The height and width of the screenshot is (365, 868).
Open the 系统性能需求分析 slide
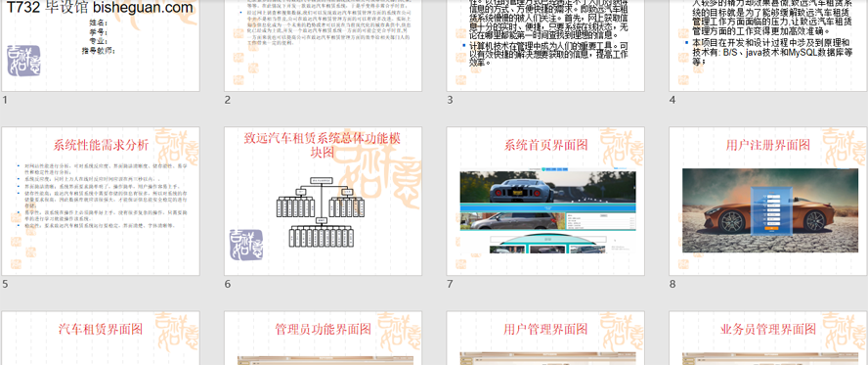(x=101, y=201)
